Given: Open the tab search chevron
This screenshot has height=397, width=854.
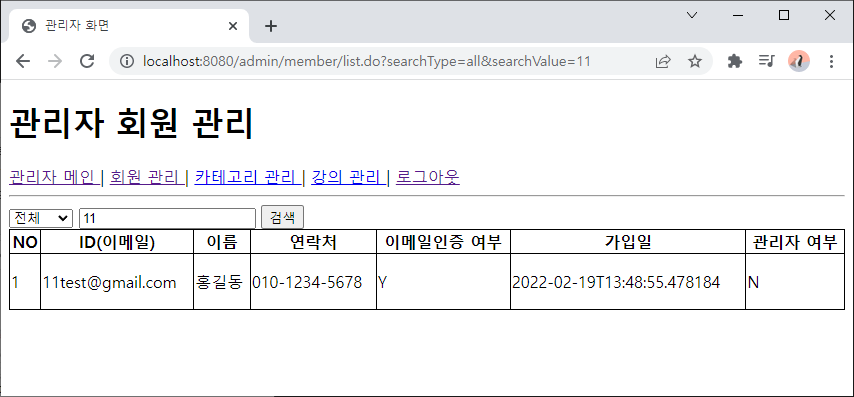Looking at the screenshot, I should [x=692, y=15].
